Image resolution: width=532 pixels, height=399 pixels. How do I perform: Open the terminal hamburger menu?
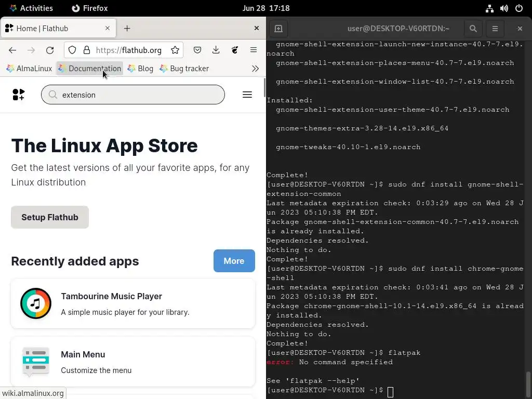(x=495, y=29)
